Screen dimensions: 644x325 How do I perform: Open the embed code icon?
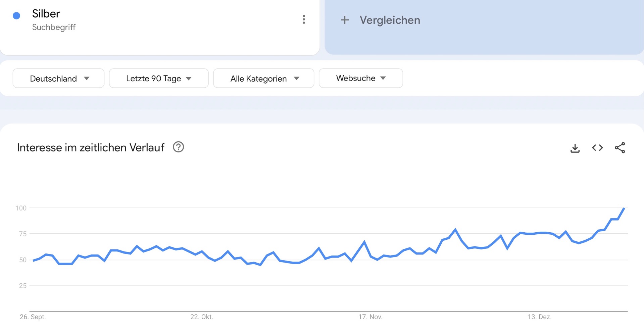(597, 148)
